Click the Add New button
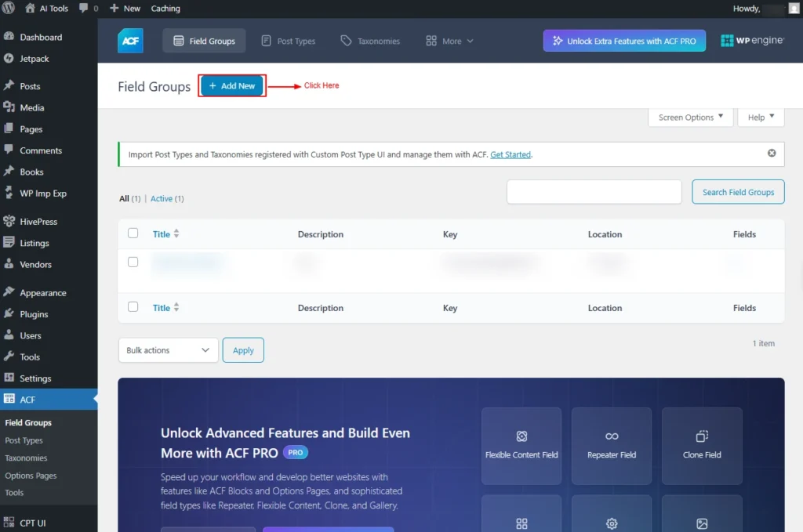Image resolution: width=803 pixels, height=532 pixels. 232,86
